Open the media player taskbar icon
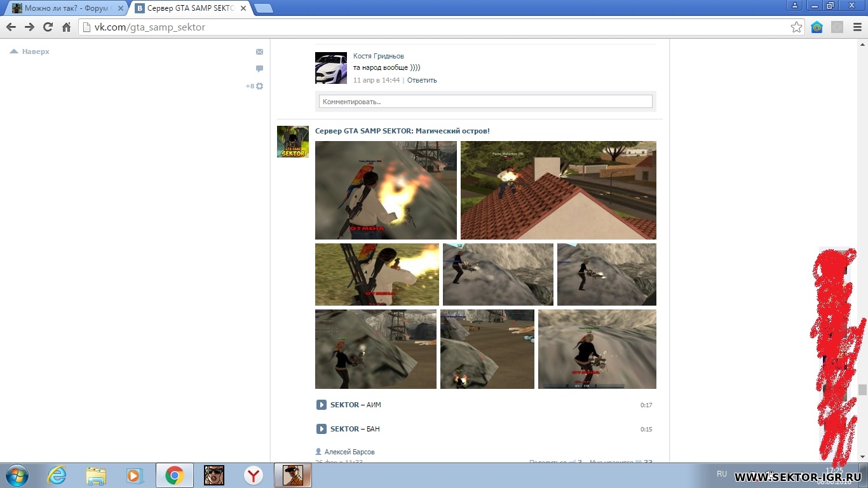Image resolution: width=868 pixels, height=488 pixels. point(135,475)
